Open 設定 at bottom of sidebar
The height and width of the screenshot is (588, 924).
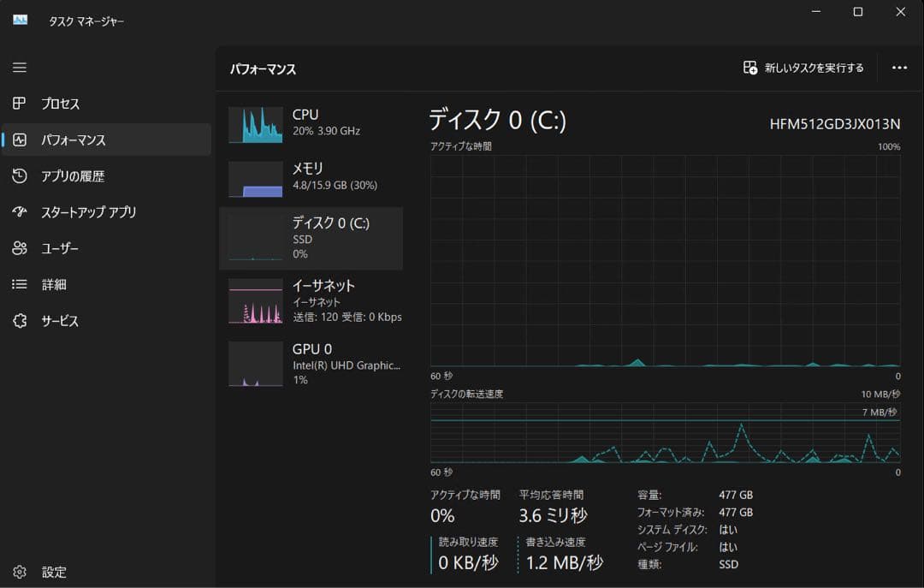point(21,572)
